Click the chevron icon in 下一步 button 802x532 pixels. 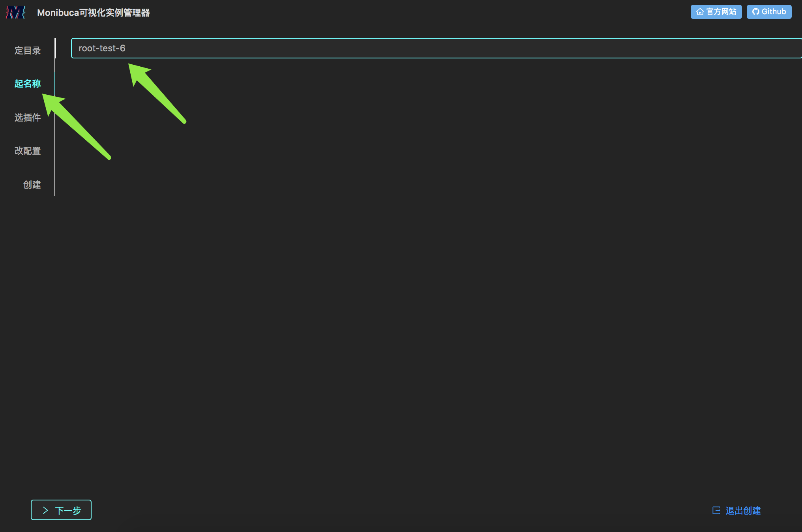[45, 510]
